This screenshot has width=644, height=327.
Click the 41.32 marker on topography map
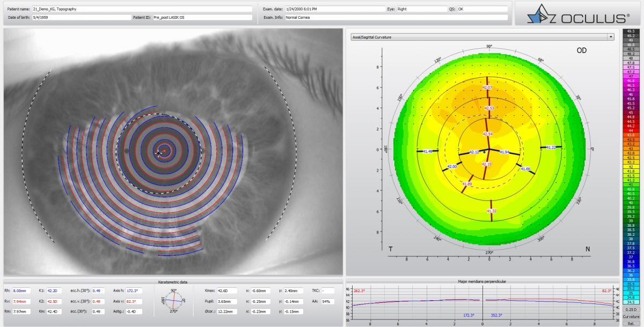tap(491, 211)
